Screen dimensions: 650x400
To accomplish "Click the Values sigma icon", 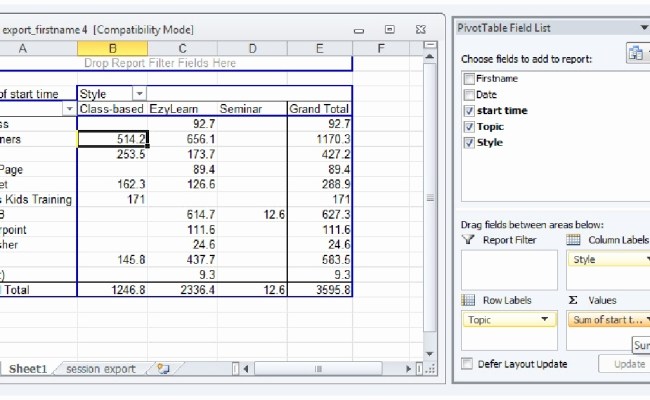I will point(573,300).
